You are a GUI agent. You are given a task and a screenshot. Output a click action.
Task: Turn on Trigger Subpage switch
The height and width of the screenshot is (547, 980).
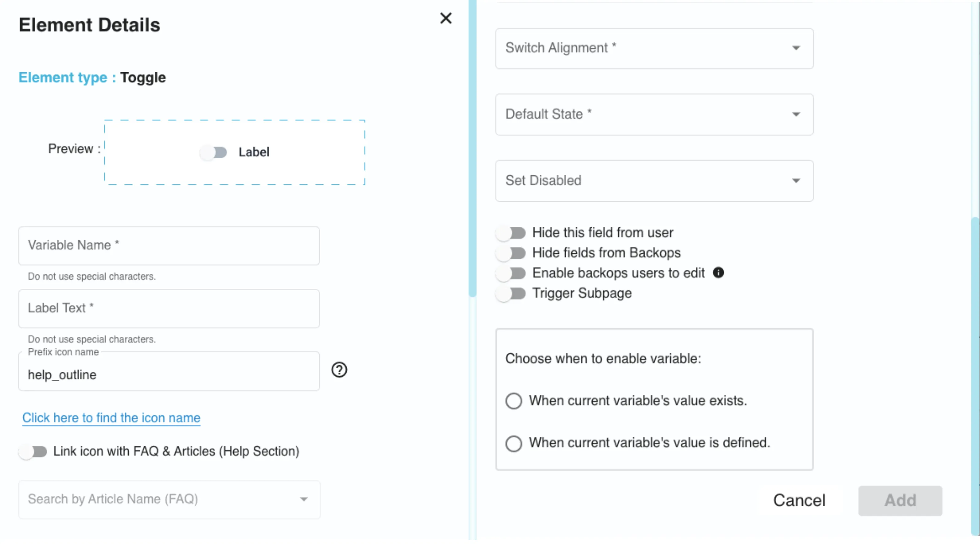click(x=511, y=293)
